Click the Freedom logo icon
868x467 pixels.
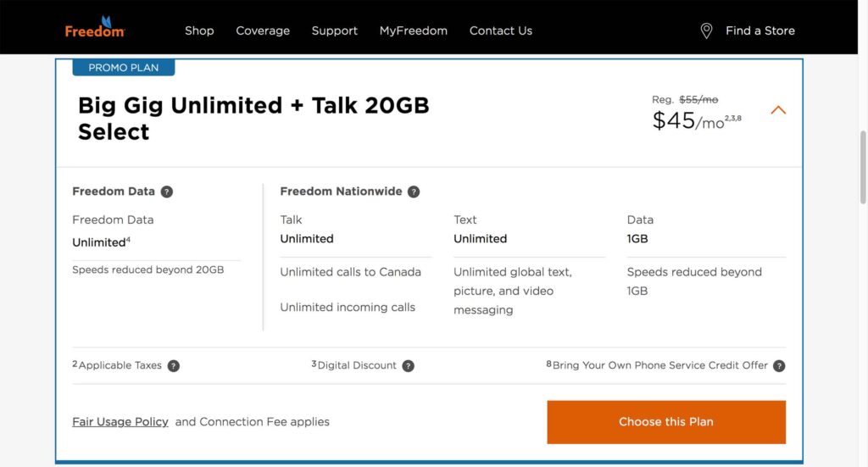[95, 27]
